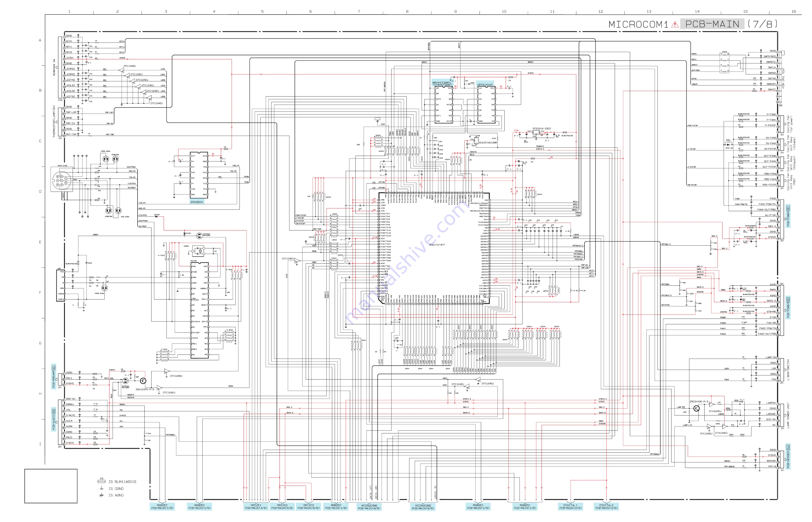
Task: Click the 2SC2412K-R, S transistor label
Action: click(699, 401)
